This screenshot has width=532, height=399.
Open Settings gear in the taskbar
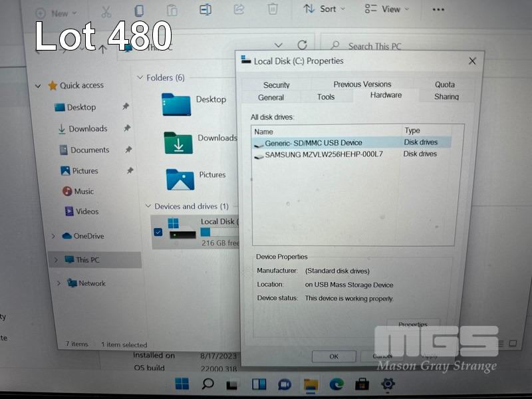[388, 384]
